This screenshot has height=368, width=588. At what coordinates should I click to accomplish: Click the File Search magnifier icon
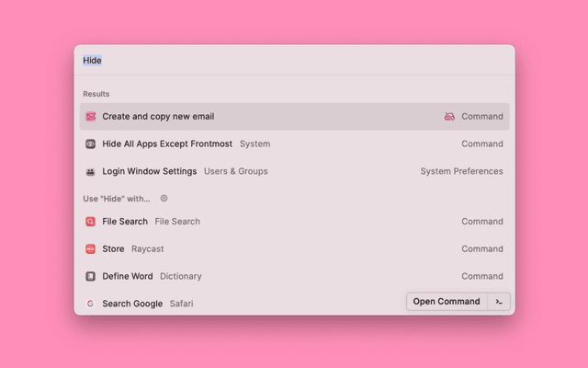tap(90, 222)
